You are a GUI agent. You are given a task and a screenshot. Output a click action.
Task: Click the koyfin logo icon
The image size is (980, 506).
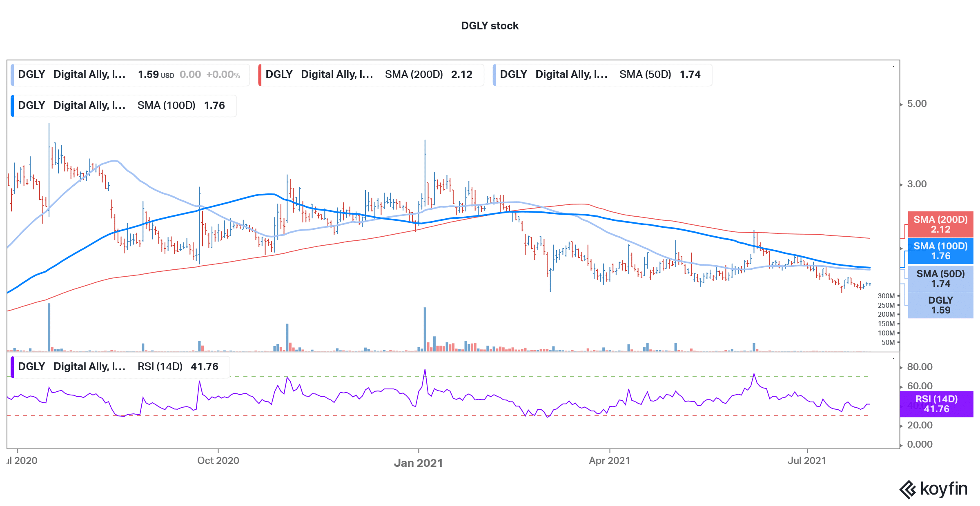click(908, 489)
